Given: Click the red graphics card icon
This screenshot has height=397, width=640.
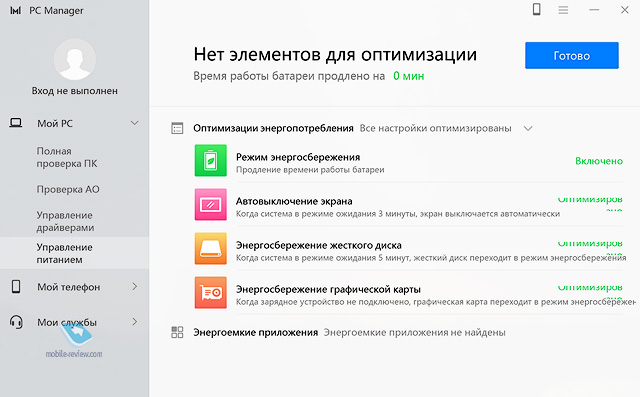Looking at the screenshot, I should point(211,293).
